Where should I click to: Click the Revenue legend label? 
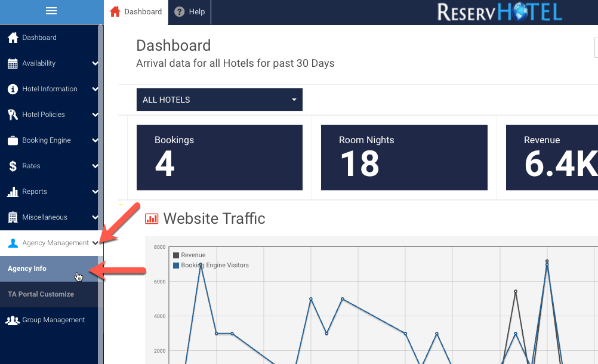(x=193, y=255)
